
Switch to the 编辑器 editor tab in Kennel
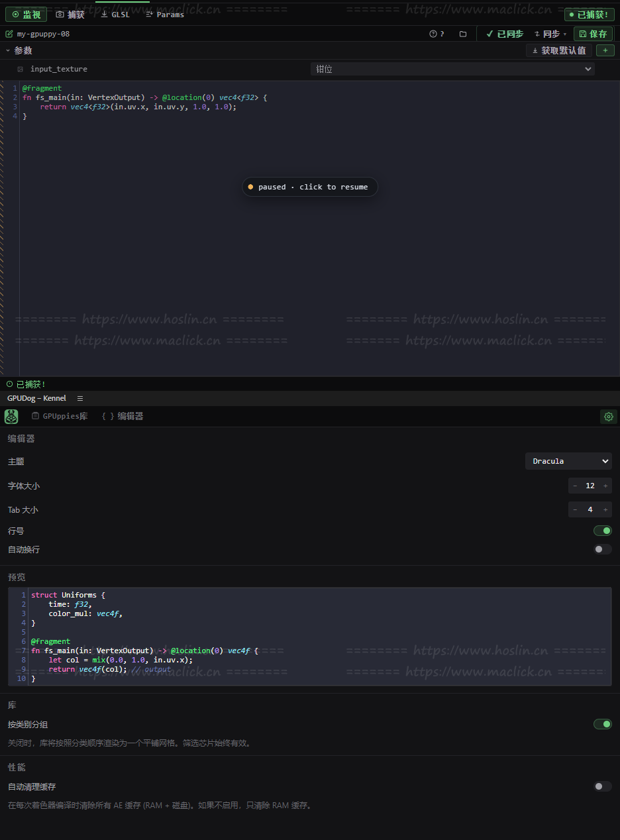coord(123,416)
